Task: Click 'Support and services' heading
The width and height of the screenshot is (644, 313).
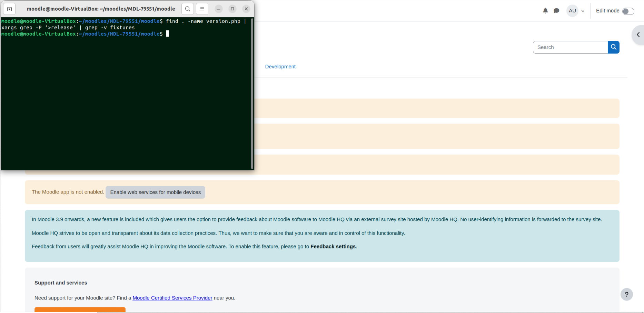Action: [x=61, y=283]
